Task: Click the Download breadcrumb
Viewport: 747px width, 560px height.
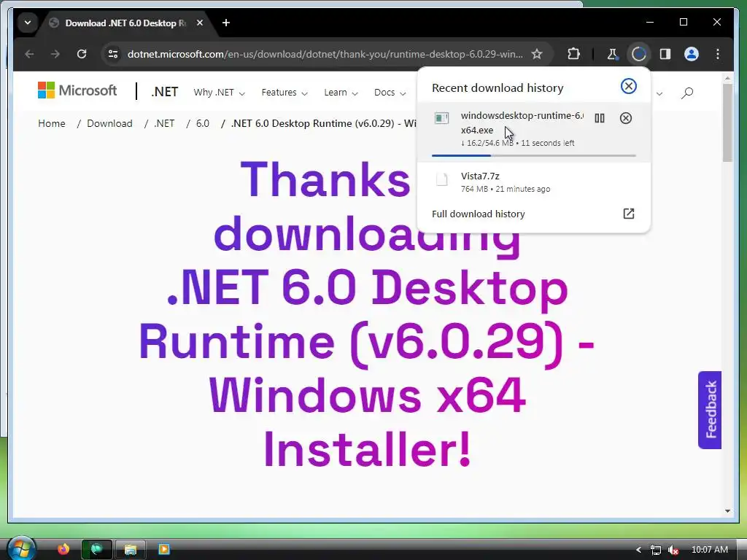Action: [x=109, y=123]
